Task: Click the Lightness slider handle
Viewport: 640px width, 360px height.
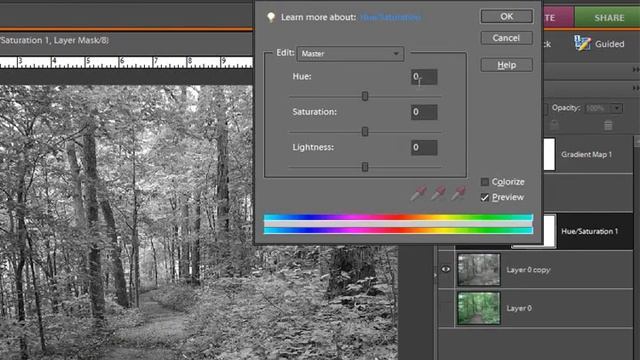Action: [x=365, y=167]
